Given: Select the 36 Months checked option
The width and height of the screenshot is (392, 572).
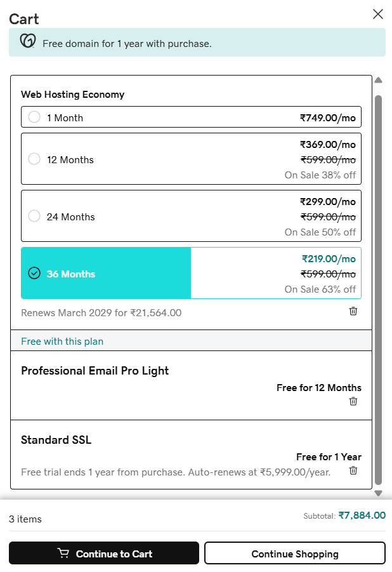Looking at the screenshot, I should [x=34, y=273].
